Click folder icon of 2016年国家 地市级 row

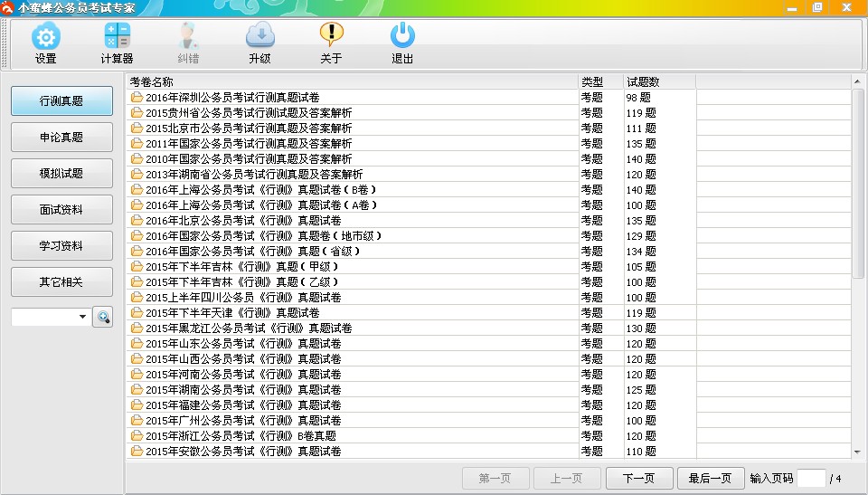(137, 236)
